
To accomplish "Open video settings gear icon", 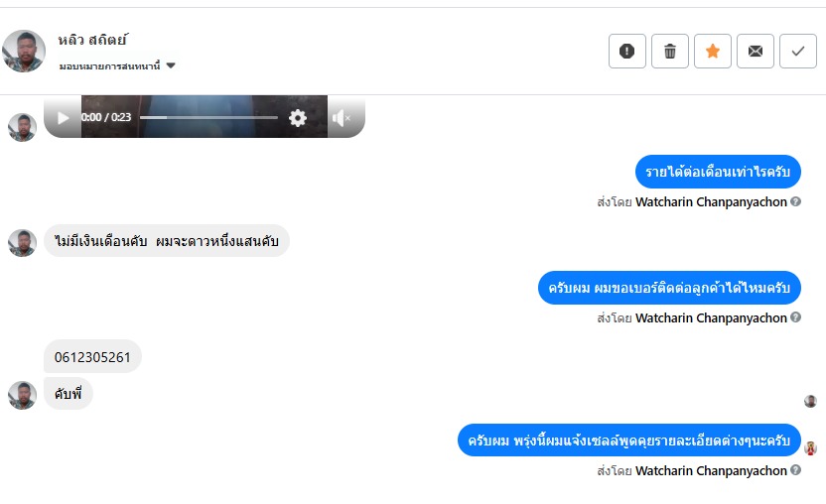I will click(298, 117).
